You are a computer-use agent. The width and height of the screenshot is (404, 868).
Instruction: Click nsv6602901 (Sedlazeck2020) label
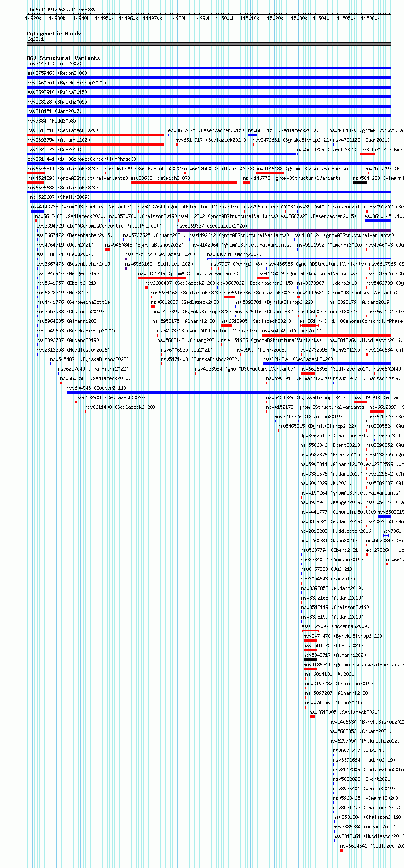click(x=110, y=398)
